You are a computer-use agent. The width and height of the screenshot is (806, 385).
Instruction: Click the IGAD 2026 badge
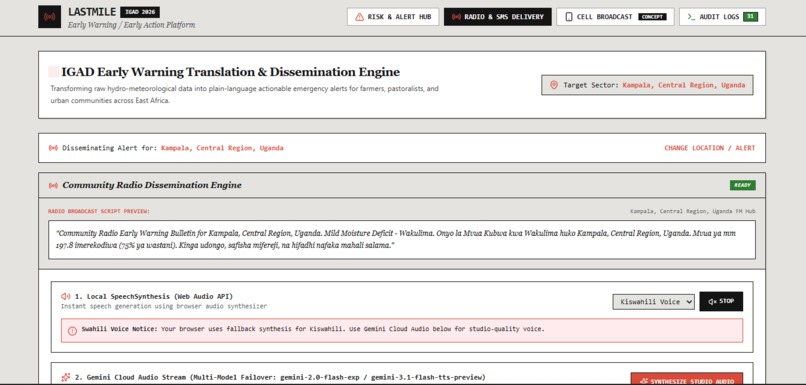(140, 12)
